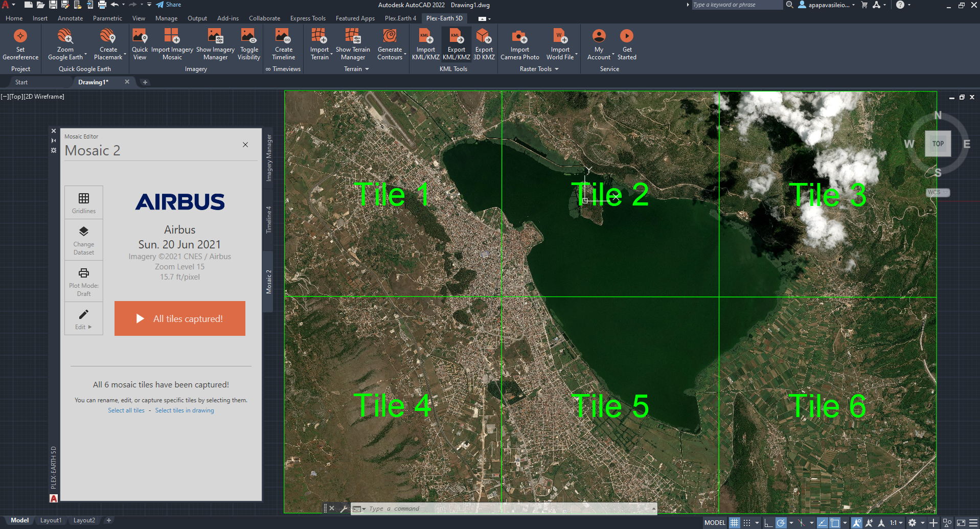Screen dimensions: 980x529
Task: Switch to Layout1 tab
Action: pyautogui.click(x=51, y=520)
